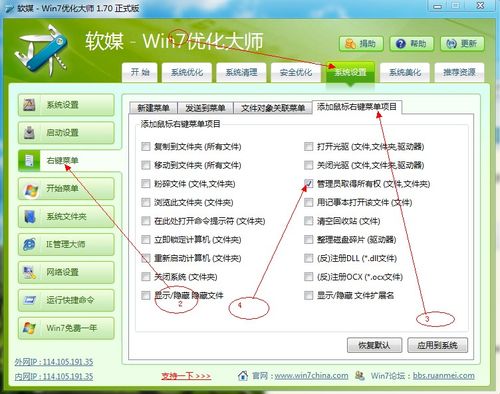Switch to the 文件对象关联菜单 tab
The width and height of the screenshot is (500, 394).
(273, 108)
